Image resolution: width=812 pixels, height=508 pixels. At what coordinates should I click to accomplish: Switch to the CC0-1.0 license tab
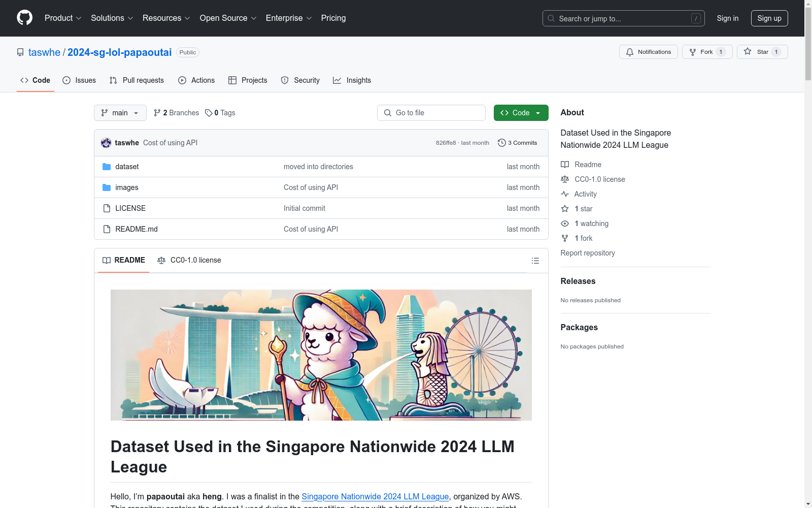point(189,260)
